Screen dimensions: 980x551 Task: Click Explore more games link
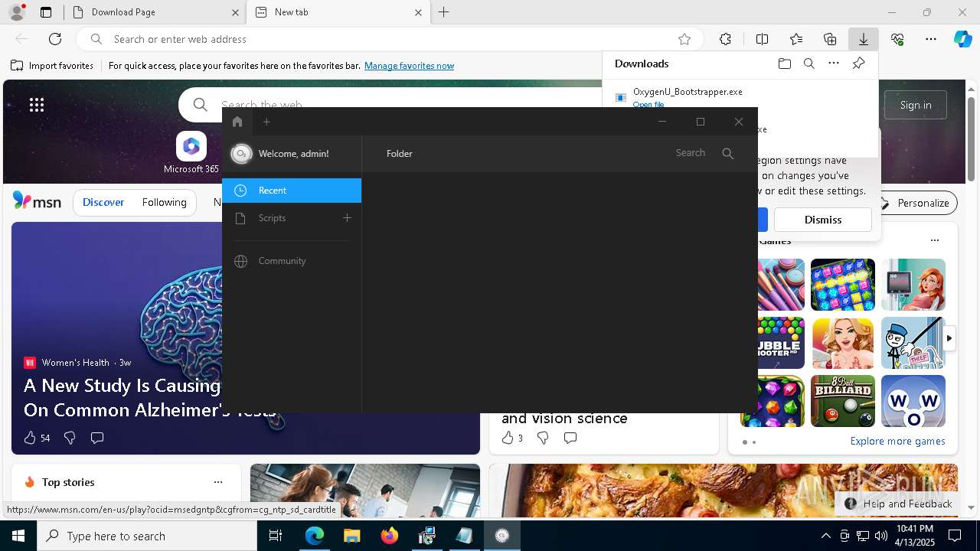point(897,442)
